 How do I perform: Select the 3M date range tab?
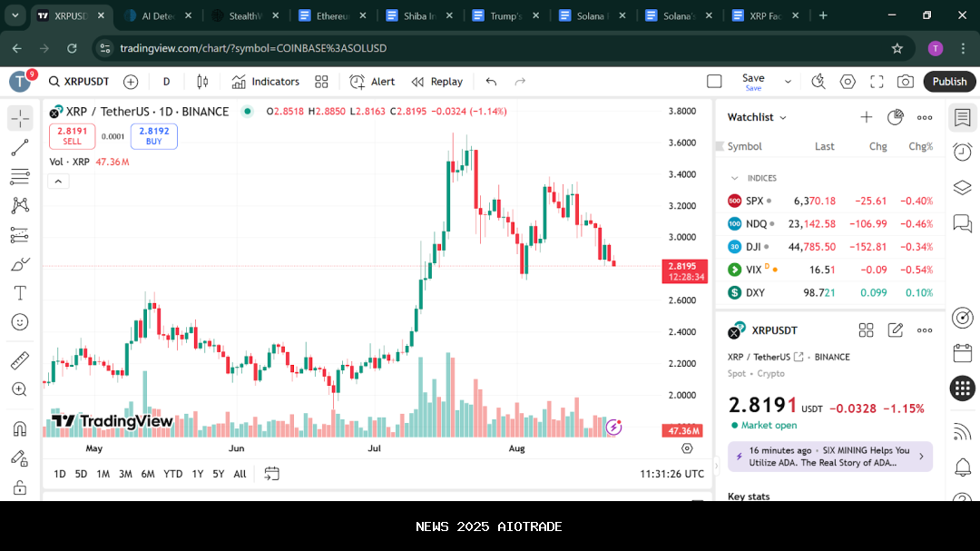coord(125,474)
